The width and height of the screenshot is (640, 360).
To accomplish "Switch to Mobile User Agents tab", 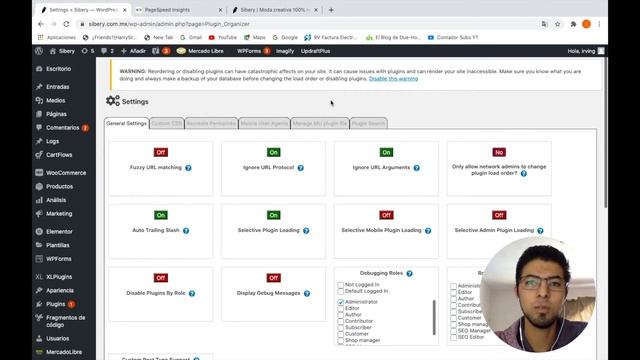I will click(264, 123).
